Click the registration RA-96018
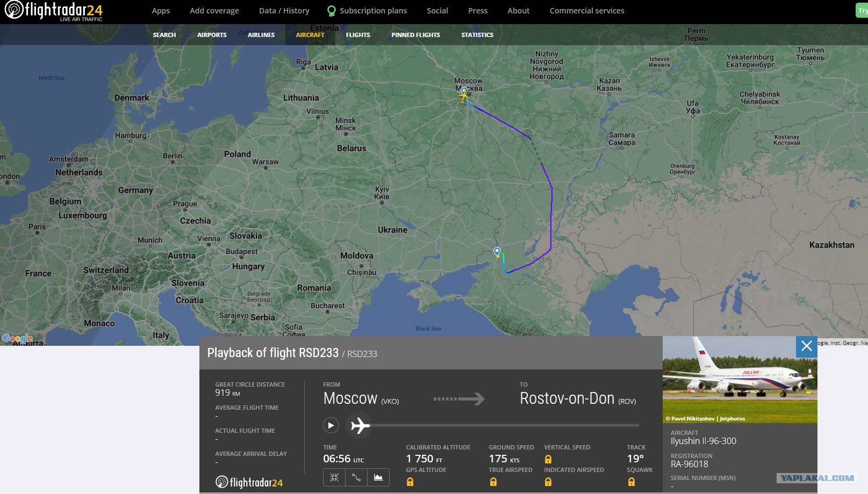868x494 pixels. coord(690,464)
